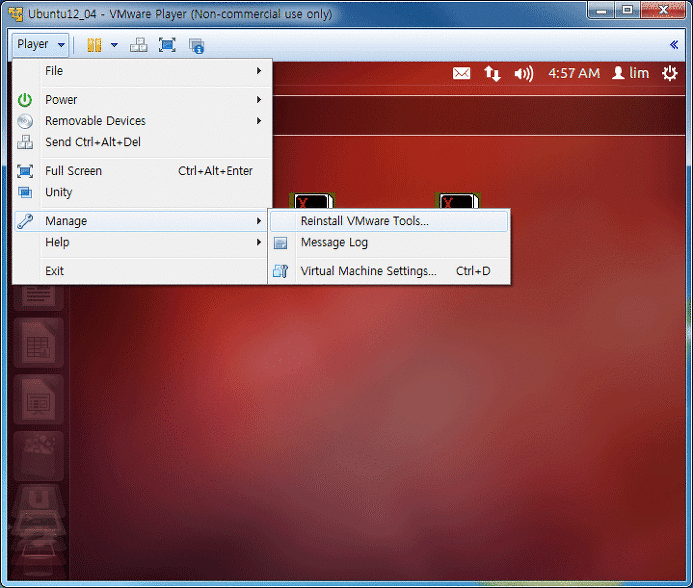The image size is (693, 588).
Task: Click the Manage menu item
Action: click(142, 221)
